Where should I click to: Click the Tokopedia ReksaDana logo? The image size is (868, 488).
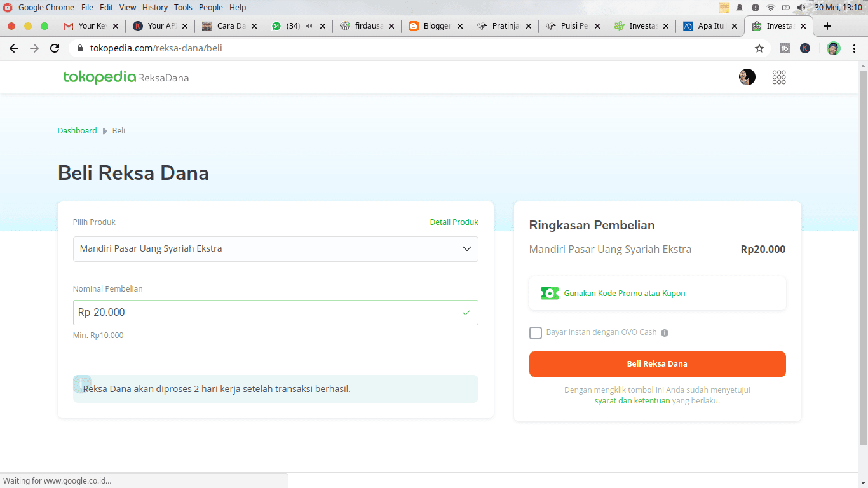point(126,77)
